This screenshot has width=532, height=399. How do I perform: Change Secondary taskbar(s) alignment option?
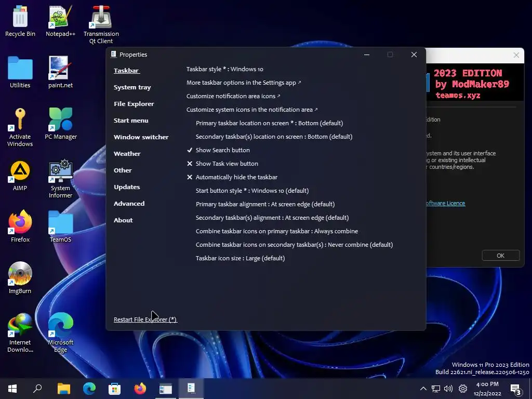(272, 218)
